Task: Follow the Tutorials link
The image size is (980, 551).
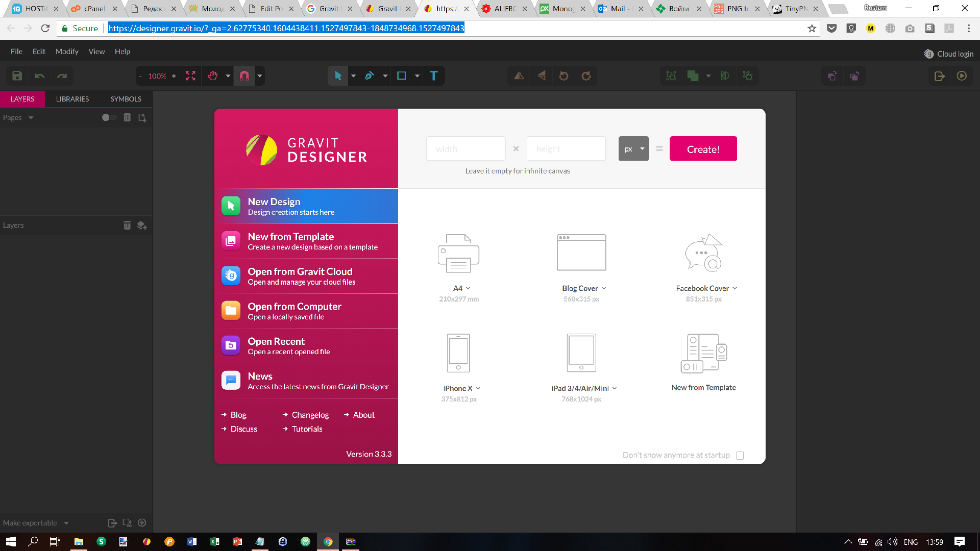Action: click(307, 429)
